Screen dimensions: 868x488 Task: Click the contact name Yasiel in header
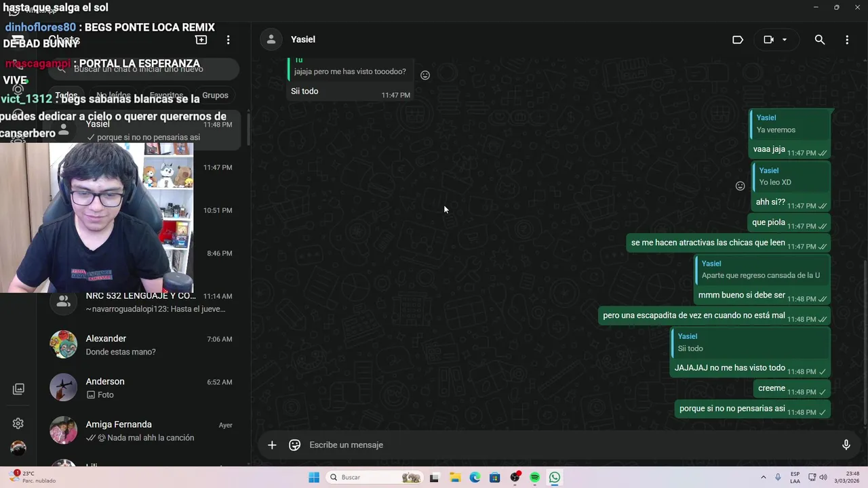coord(303,39)
